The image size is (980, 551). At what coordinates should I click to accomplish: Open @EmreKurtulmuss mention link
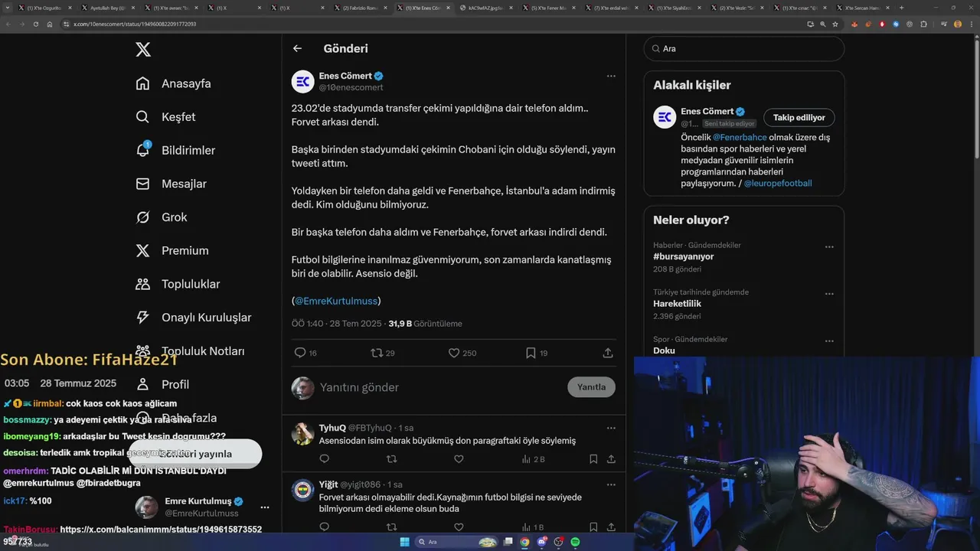point(336,301)
